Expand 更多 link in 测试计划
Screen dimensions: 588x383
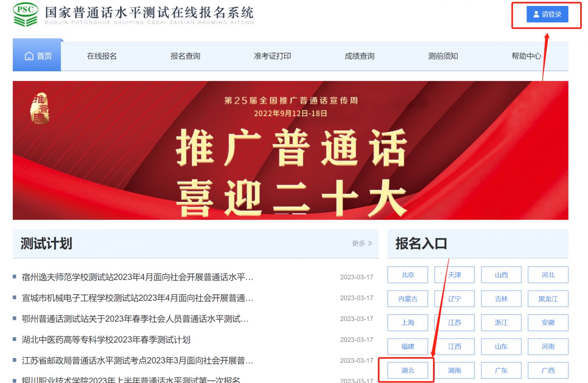point(362,244)
